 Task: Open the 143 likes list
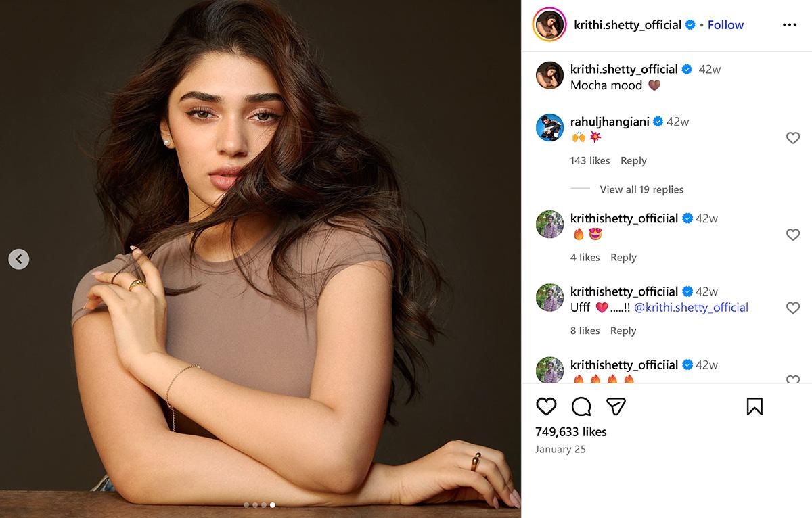click(590, 160)
